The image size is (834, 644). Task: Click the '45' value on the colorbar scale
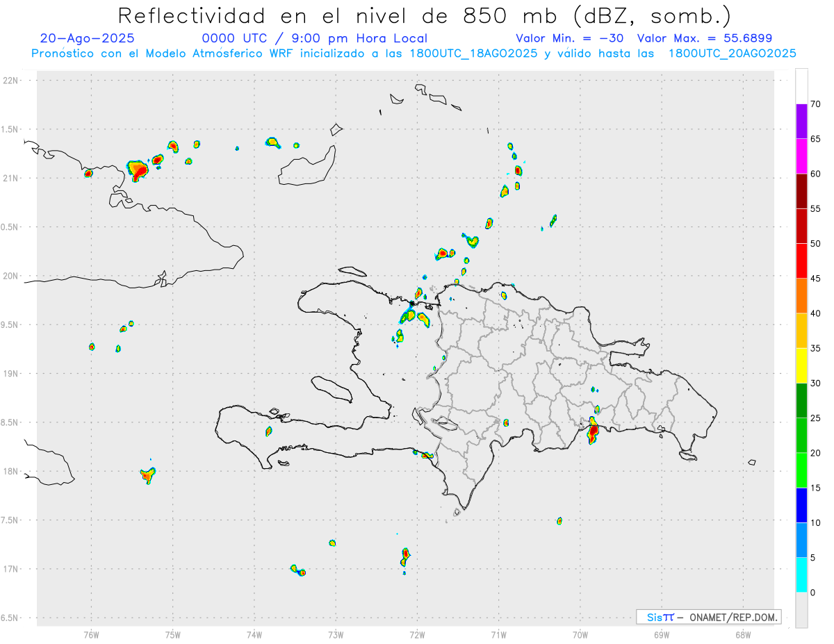815,279
